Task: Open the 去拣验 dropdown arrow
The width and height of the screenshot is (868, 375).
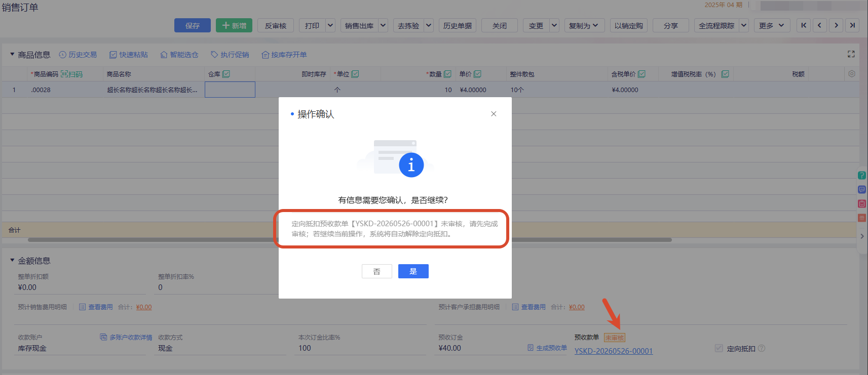Action: (429, 25)
